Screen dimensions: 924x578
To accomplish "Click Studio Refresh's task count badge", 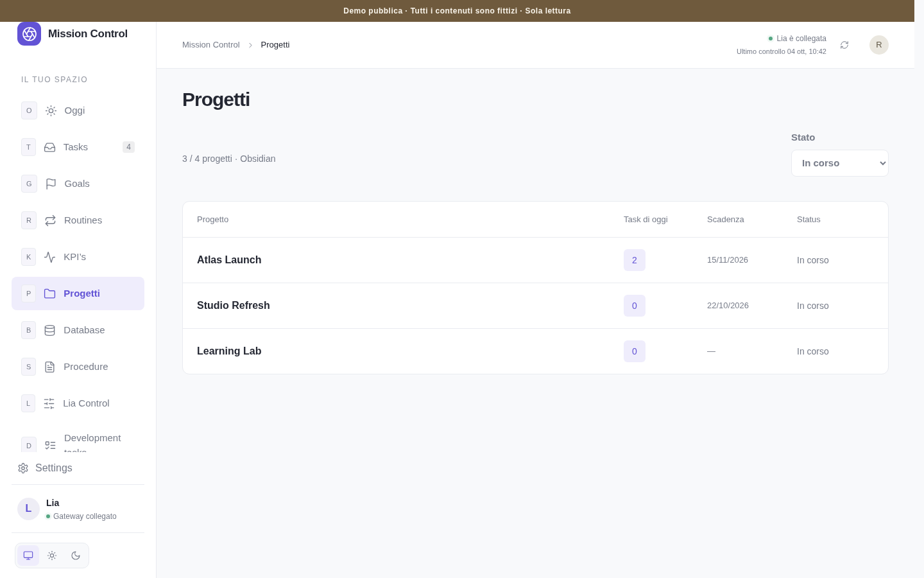I will (x=635, y=306).
